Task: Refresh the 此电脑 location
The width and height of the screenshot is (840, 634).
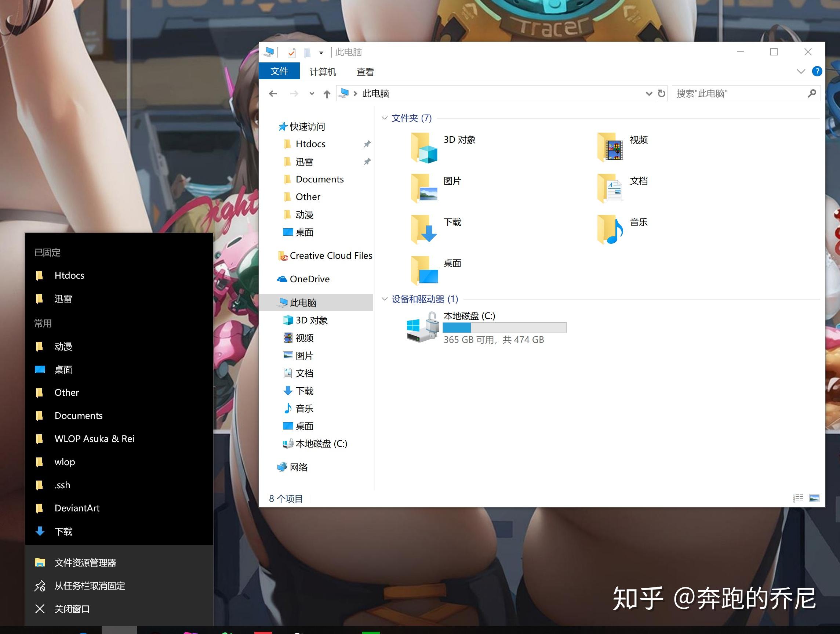Action: [x=662, y=94]
